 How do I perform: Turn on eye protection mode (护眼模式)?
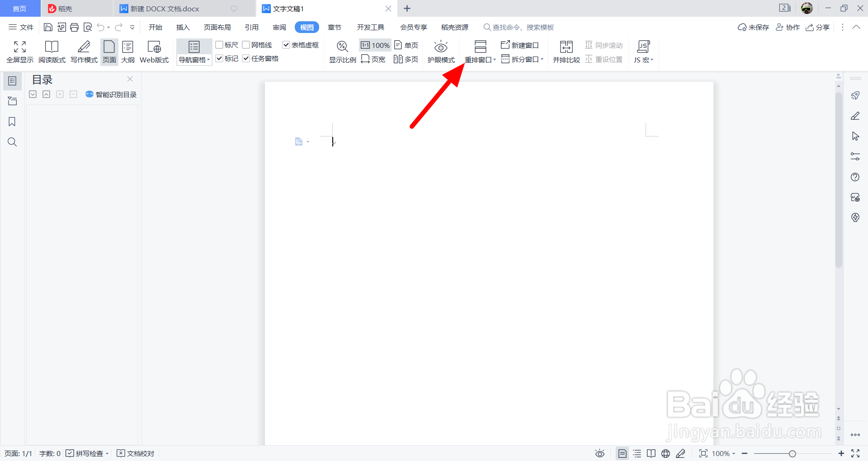pyautogui.click(x=441, y=52)
